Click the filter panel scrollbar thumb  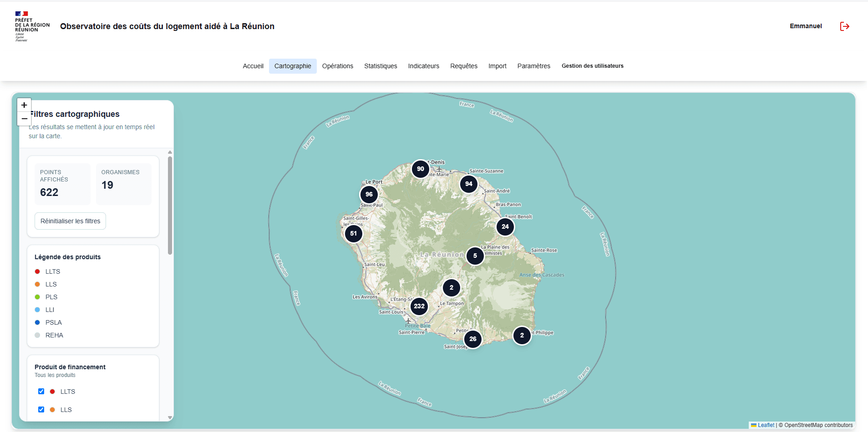coord(170,206)
